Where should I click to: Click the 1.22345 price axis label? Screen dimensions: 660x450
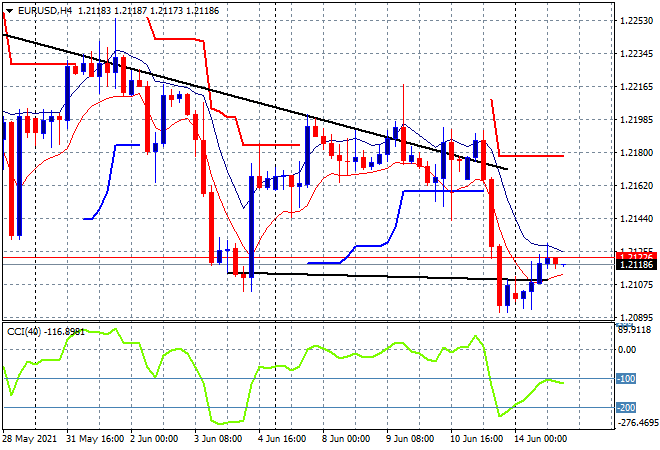click(637, 53)
